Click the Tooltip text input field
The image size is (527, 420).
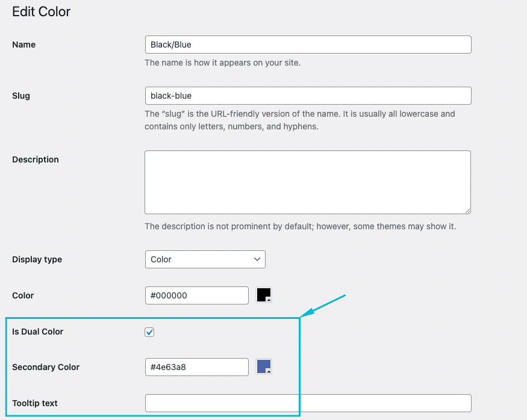pyautogui.click(x=308, y=403)
